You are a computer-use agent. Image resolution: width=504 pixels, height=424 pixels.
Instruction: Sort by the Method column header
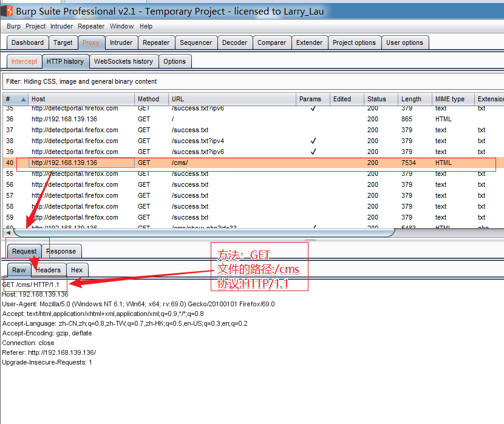151,99
